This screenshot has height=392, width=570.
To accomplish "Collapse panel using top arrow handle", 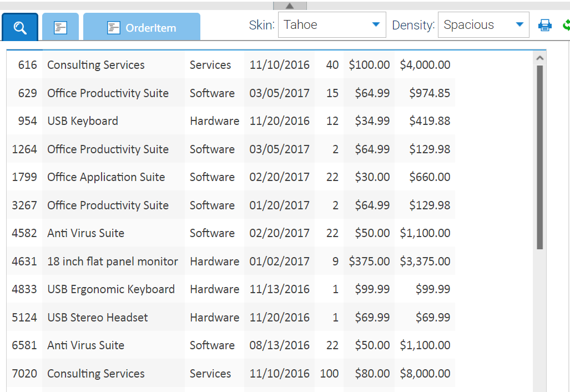I will pos(290,6).
